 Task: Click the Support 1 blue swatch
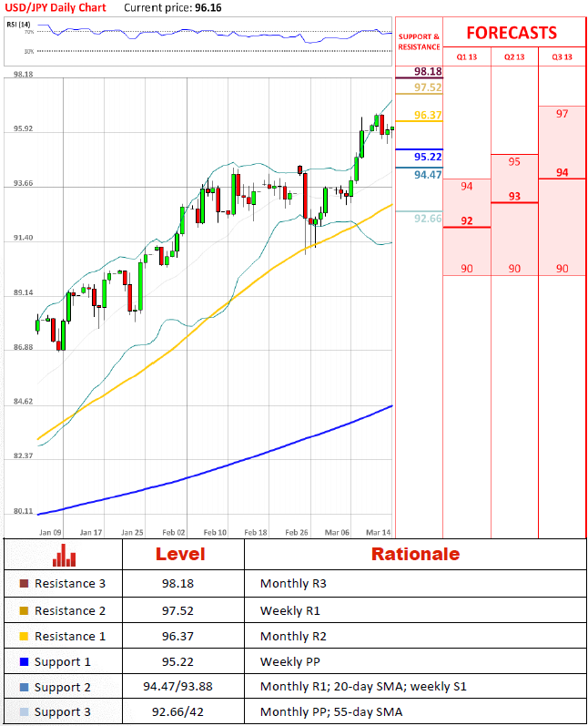tap(24, 661)
